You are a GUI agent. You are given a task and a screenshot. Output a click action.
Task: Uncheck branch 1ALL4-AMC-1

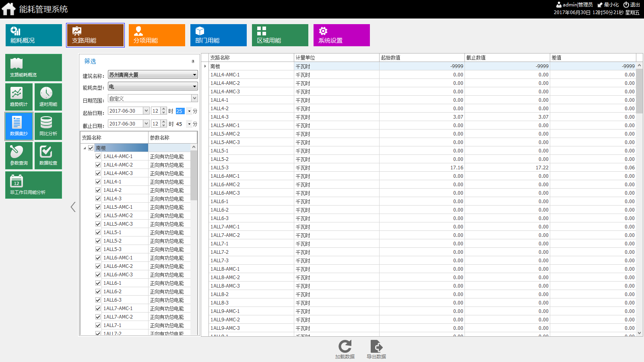click(98, 156)
